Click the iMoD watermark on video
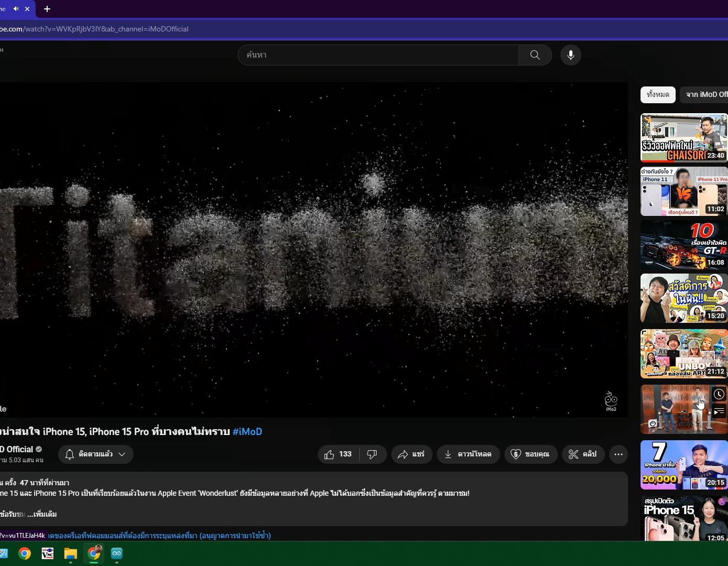Screen dimensions: 728x566 (611, 401)
